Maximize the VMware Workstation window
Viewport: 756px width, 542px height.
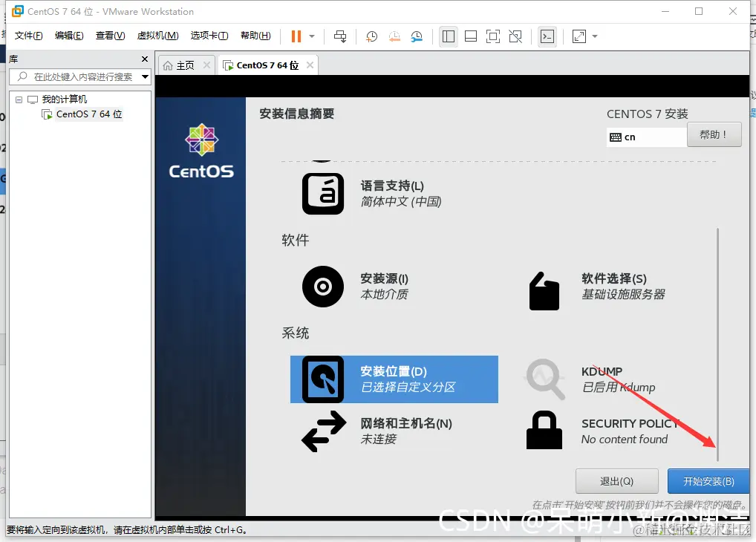(699, 11)
